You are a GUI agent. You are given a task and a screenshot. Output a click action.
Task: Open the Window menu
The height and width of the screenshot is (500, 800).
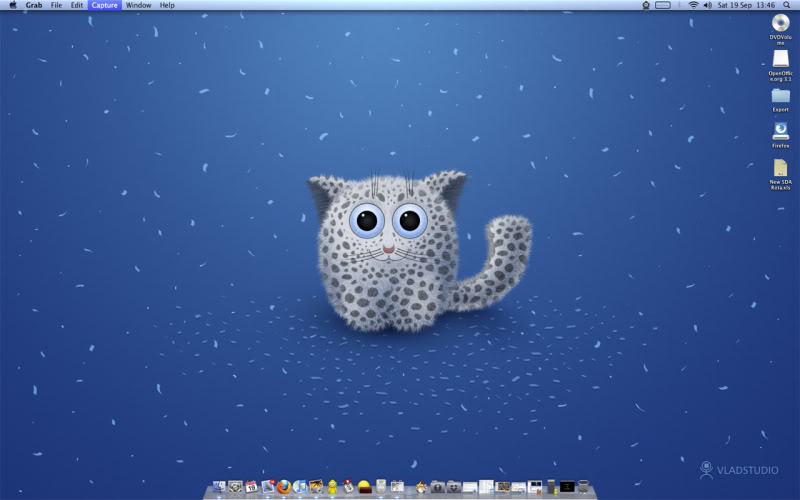139,5
